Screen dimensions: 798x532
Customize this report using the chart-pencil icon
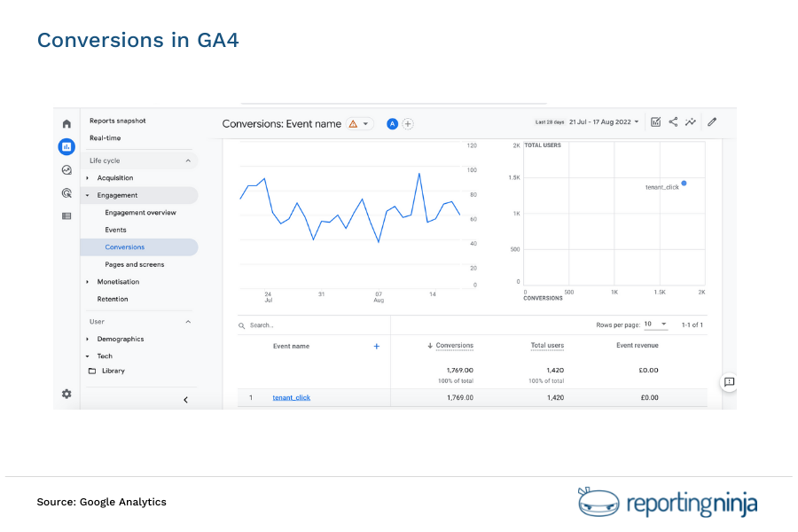655,122
